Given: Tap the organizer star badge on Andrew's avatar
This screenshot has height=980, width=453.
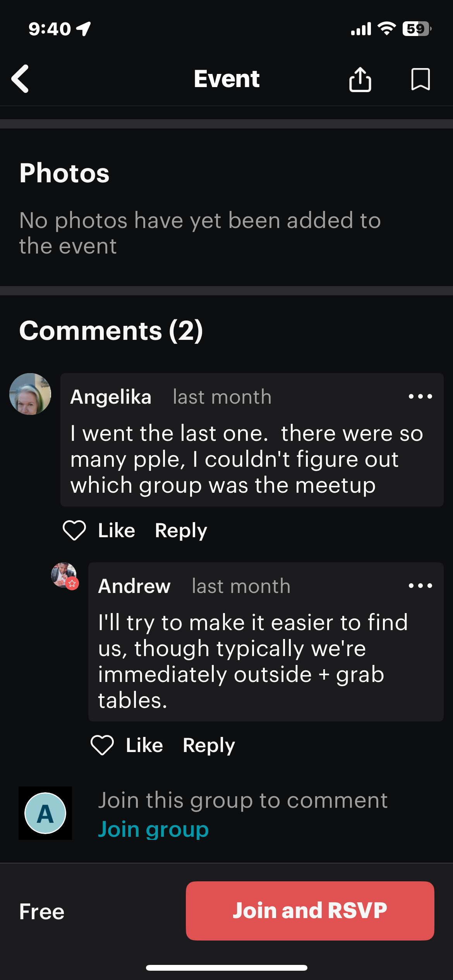Looking at the screenshot, I should point(72,583).
